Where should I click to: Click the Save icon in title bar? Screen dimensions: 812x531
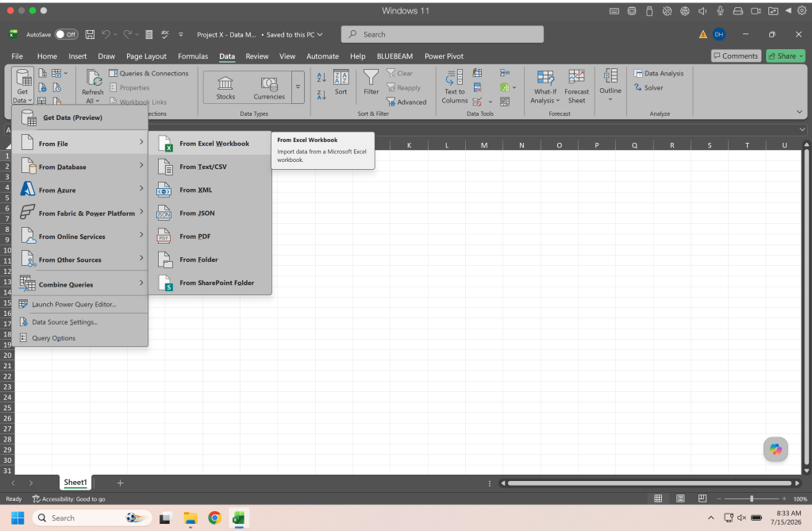pos(90,34)
